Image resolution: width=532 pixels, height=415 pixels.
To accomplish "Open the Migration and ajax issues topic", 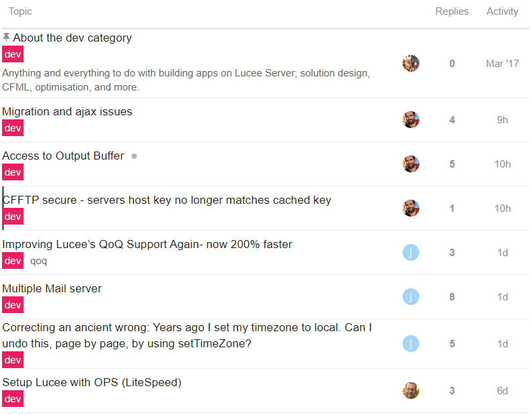I will pyautogui.click(x=67, y=111).
